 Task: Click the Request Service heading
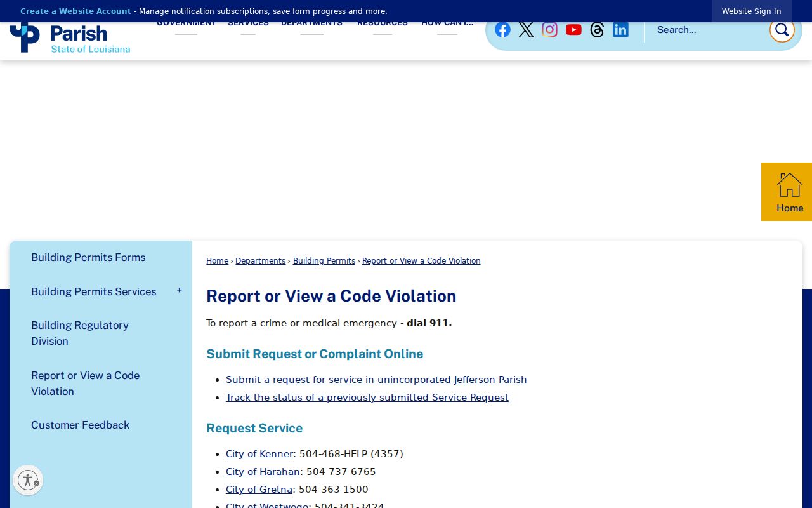(254, 428)
